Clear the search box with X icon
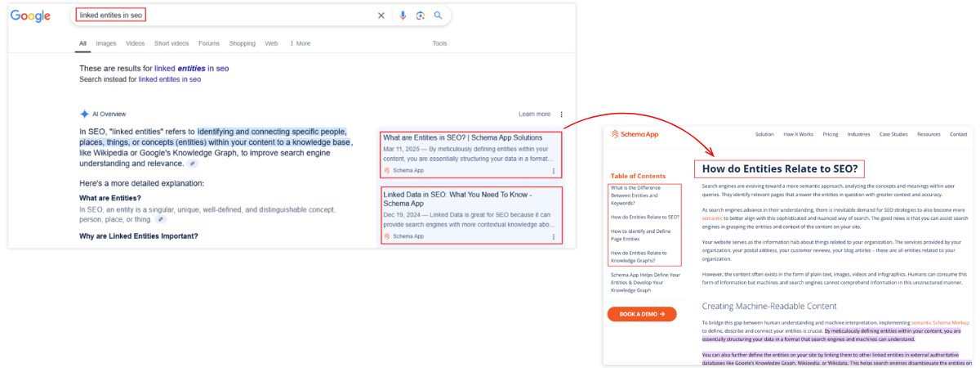 tap(381, 16)
